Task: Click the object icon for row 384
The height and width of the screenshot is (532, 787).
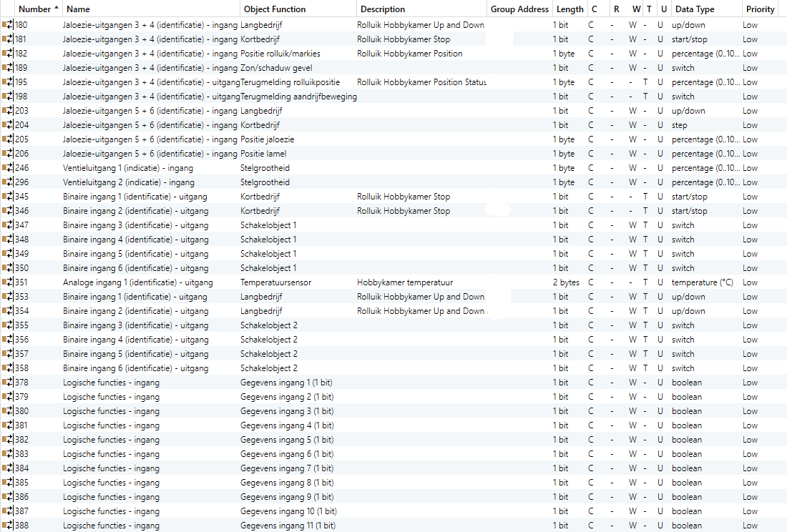Action: pyautogui.click(x=8, y=468)
